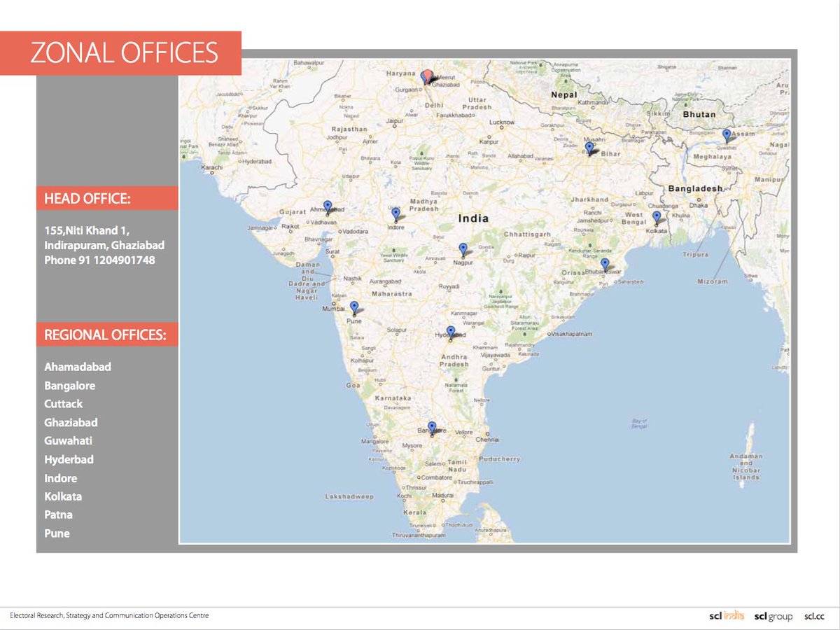Select Kolkata in the regional offices list
The width and height of the screenshot is (840, 630).
click(63, 496)
